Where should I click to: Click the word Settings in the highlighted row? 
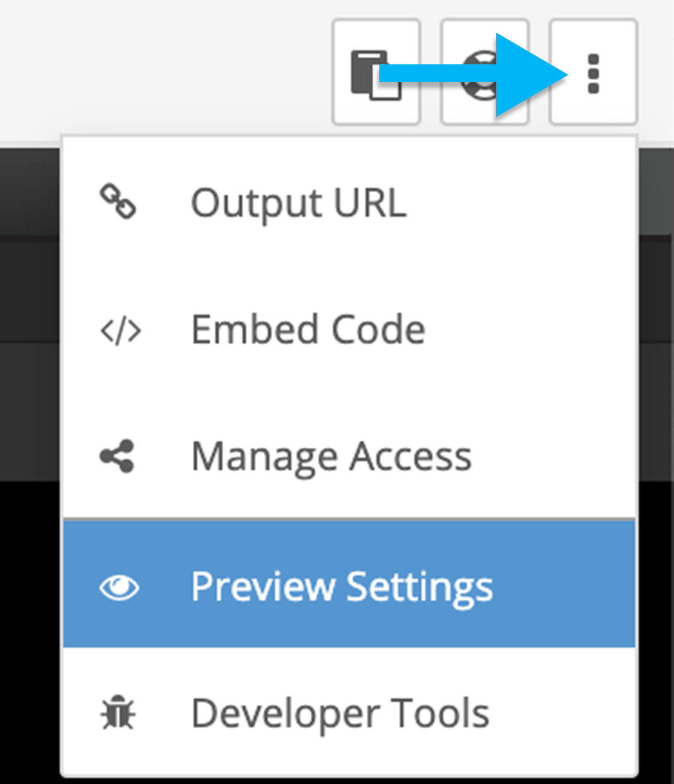(x=420, y=589)
